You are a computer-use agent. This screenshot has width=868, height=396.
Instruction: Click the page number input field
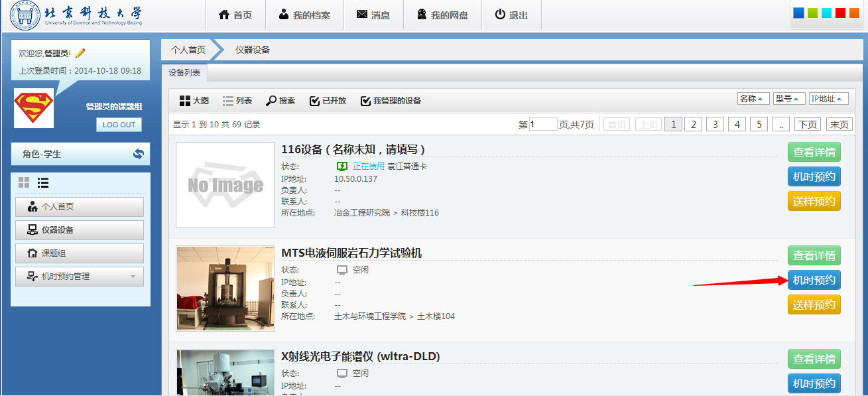tap(543, 124)
